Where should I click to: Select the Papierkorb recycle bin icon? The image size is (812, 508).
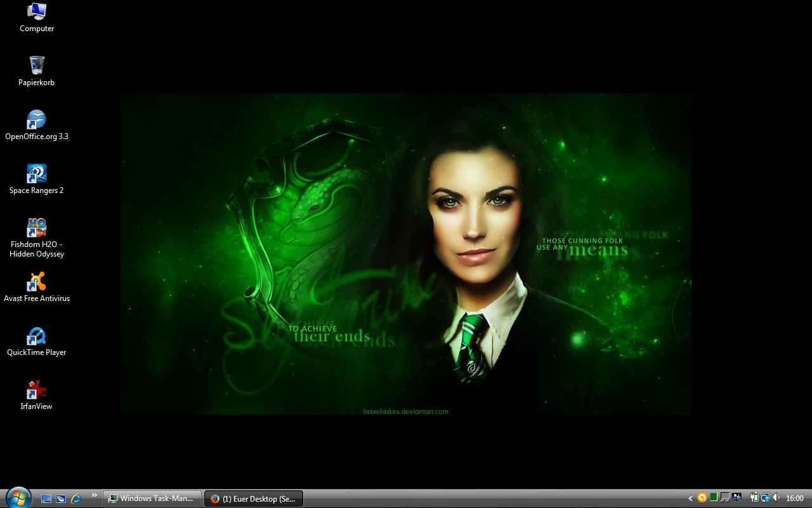37,71
